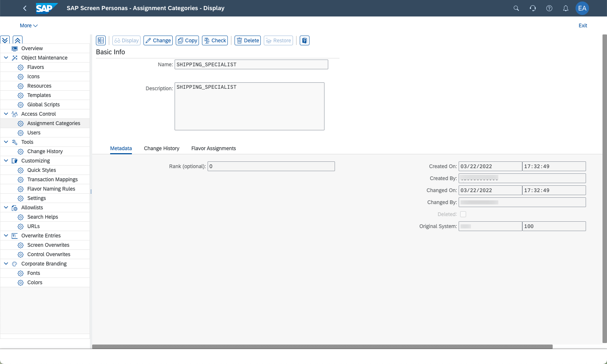Collapse the Object Maintenance tree node

[x=6, y=58]
